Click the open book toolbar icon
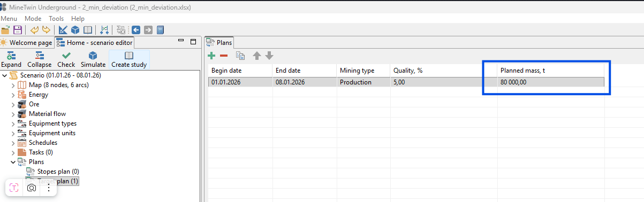The image size is (644, 202). (87, 30)
